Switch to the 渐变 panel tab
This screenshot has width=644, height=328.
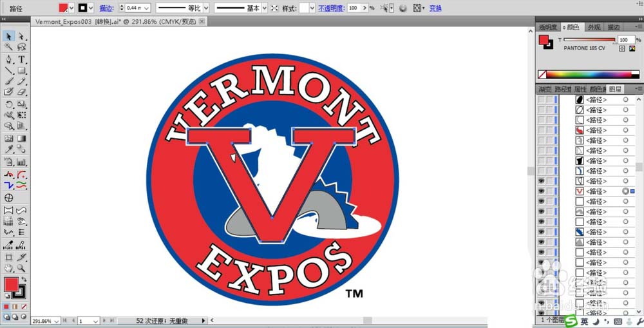(x=545, y=89)
